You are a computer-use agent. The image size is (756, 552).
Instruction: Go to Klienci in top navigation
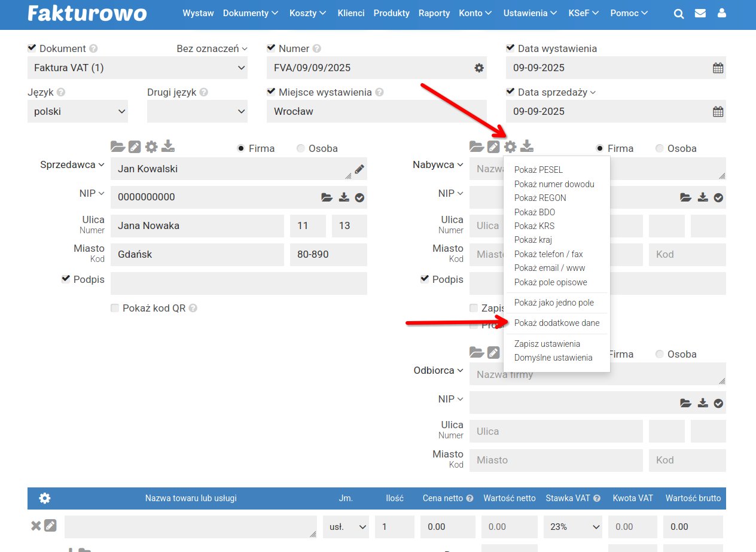tap(350, 13)
